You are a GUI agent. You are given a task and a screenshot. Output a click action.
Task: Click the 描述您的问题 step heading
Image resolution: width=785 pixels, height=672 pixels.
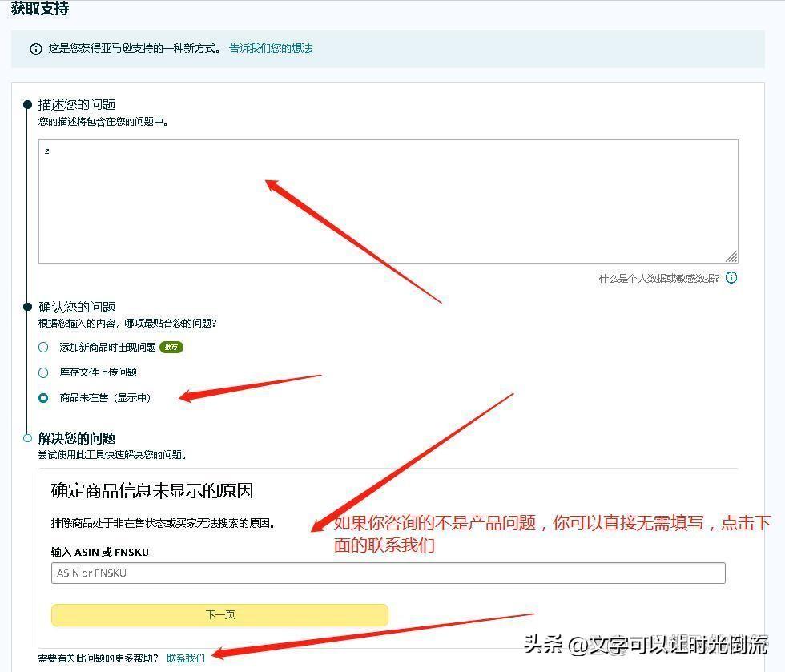click(x=77, y=104)
